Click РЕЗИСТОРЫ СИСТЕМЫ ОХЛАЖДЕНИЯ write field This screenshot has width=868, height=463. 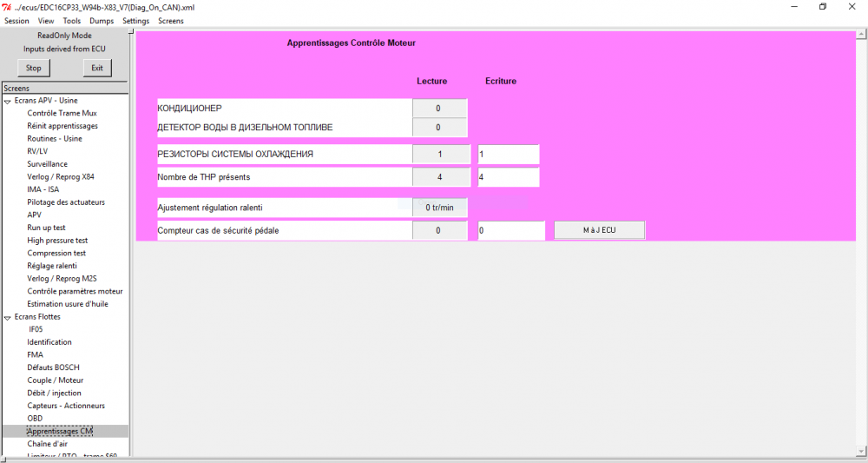[508, 154]
